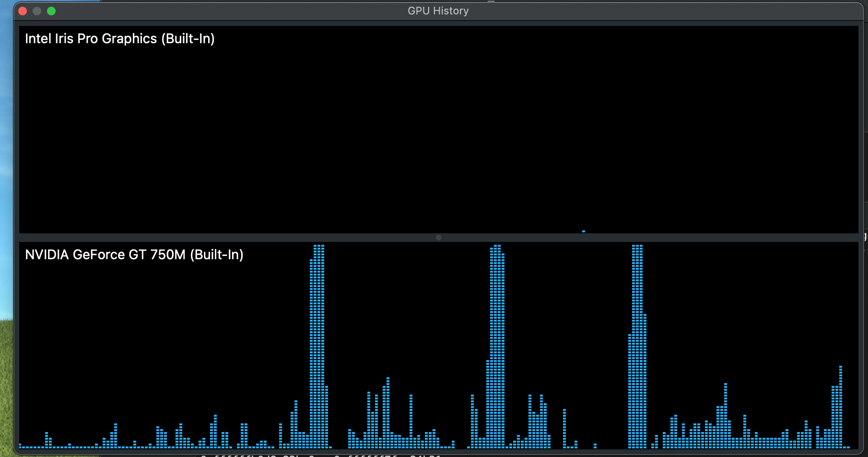Click the 'GPU History' window title

point(438,11)
